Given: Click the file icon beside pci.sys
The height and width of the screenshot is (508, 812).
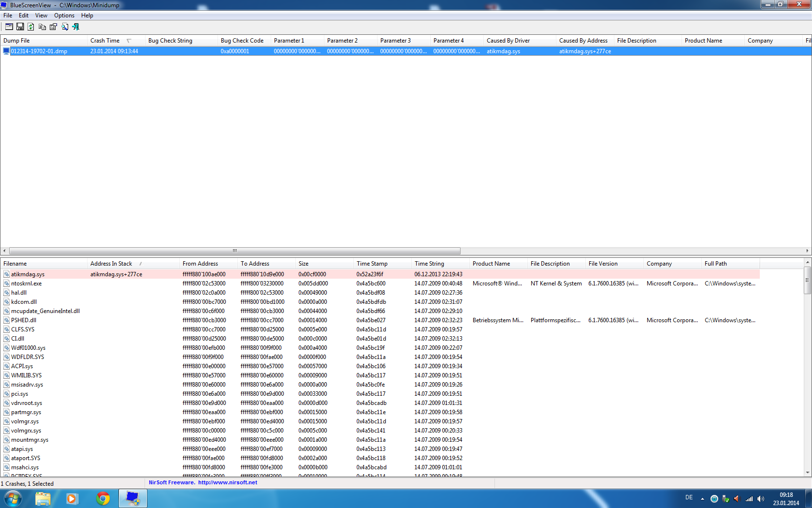Looking at the screenshot, I should pos(7,394).
